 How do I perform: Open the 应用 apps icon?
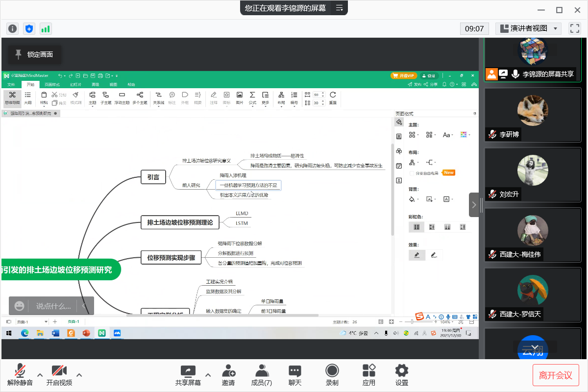[369, 375]
